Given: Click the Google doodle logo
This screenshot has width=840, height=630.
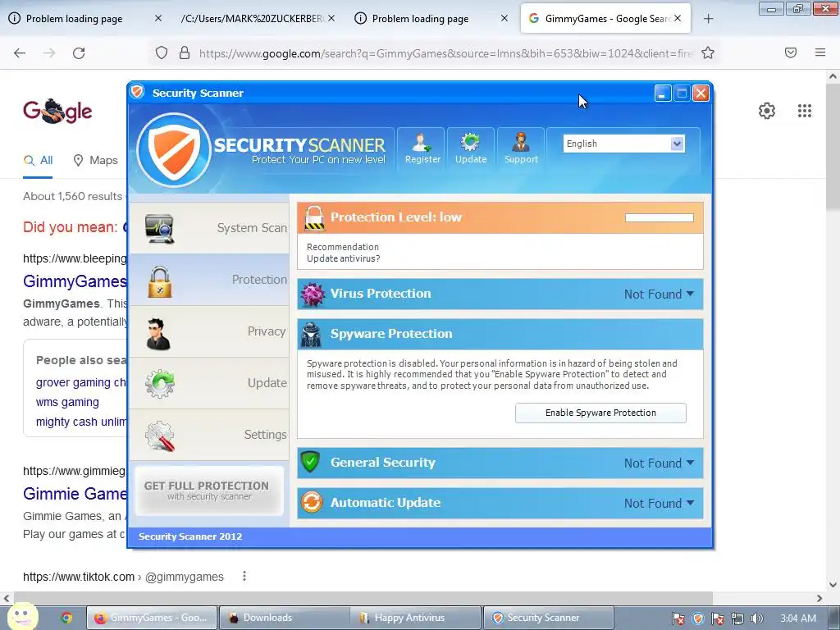Looking at the screenshot, I should click(x=57, y=111).
